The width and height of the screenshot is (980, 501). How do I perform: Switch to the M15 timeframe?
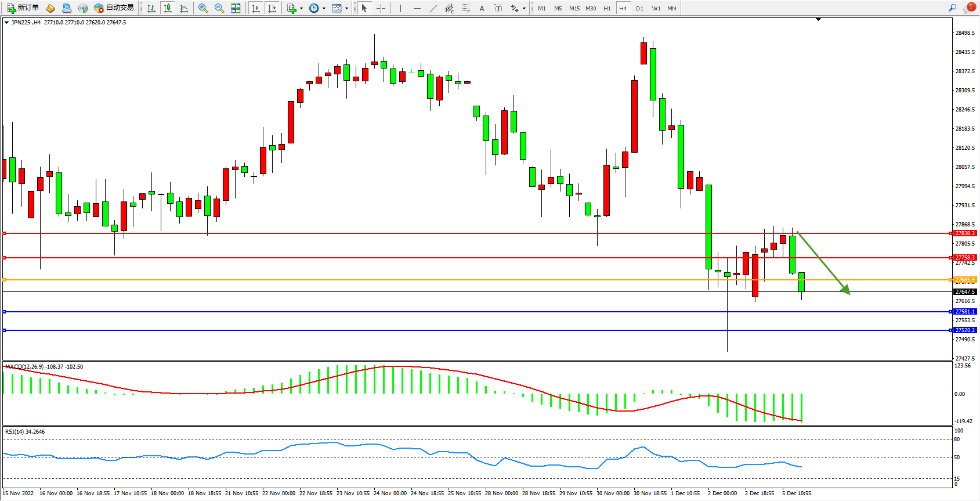click(574, 8)
